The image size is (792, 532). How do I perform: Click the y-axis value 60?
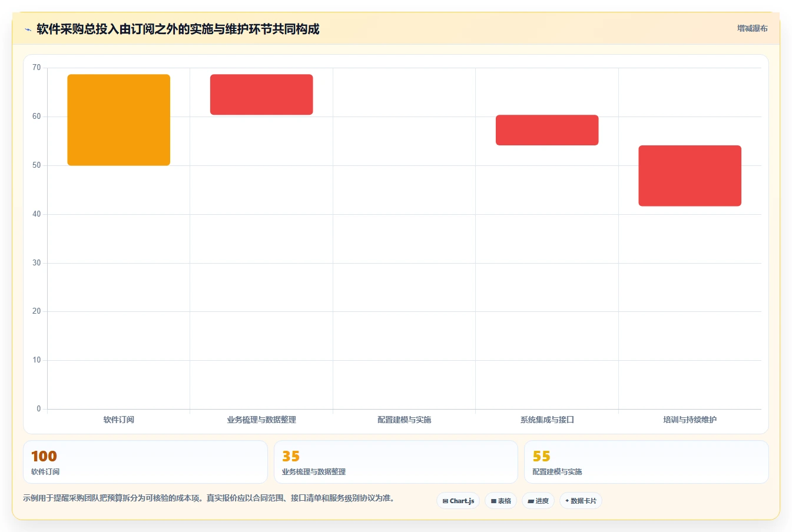pyautogui.click(x=37, y=117)
